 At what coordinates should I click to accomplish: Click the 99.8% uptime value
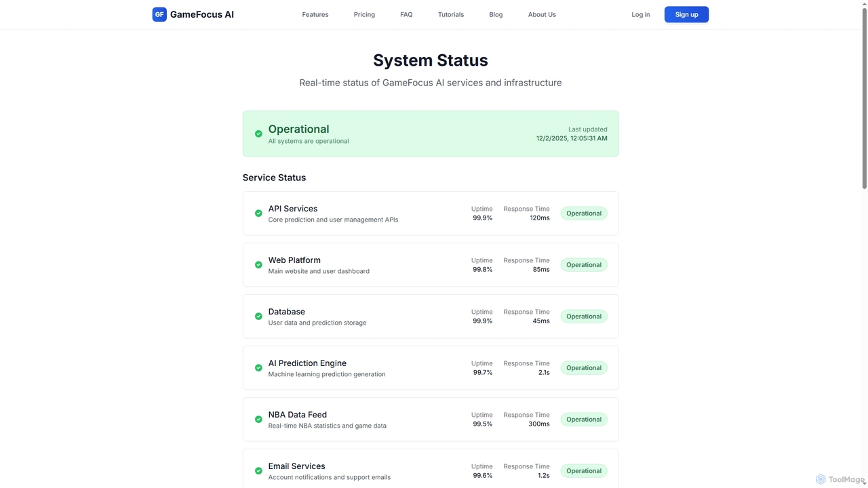(483, 270)
